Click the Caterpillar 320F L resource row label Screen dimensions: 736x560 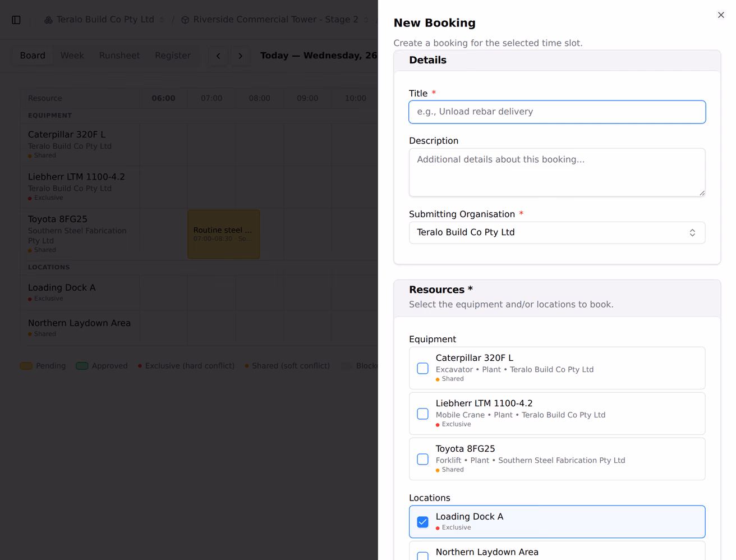[67, 135]
